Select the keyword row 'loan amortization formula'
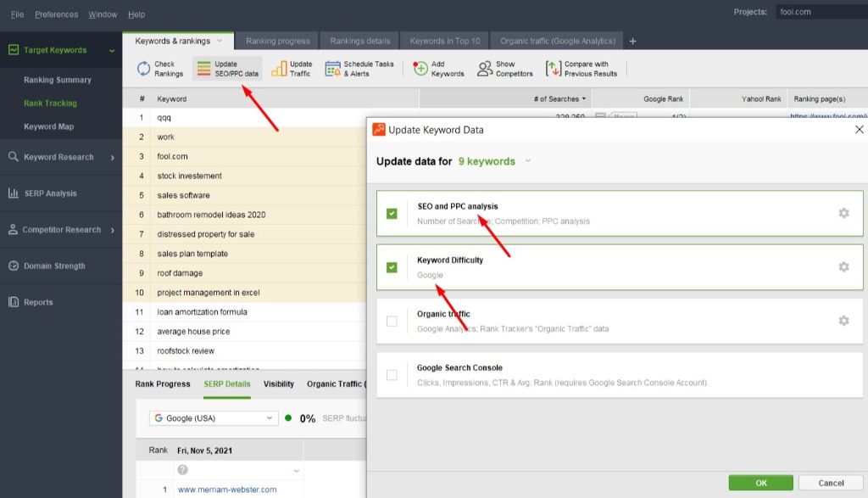868x498 pixels. 244,312
